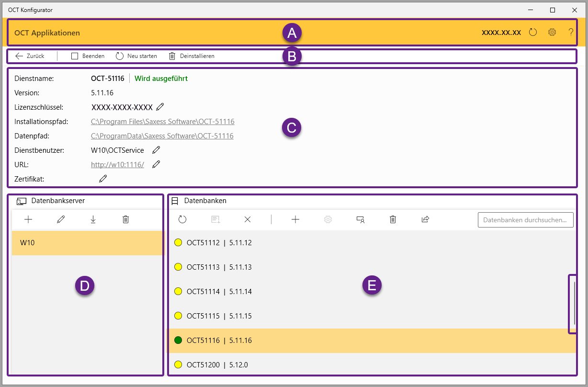Click Deinstallieren in the toolbar
This screenshot has height=387, width=588.
pos(192,56)
